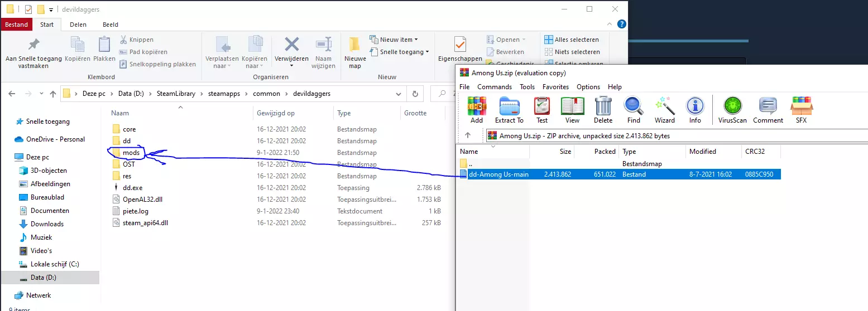Click refresh button beside address bar
Screen dimensions: 868x311
[x=414, y=94]
